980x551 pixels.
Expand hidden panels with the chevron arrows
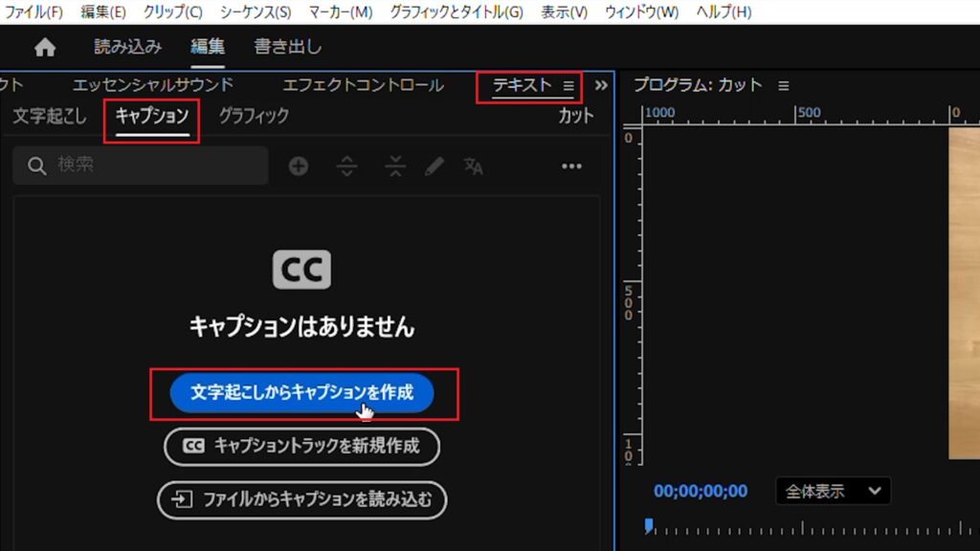[601, 85]
